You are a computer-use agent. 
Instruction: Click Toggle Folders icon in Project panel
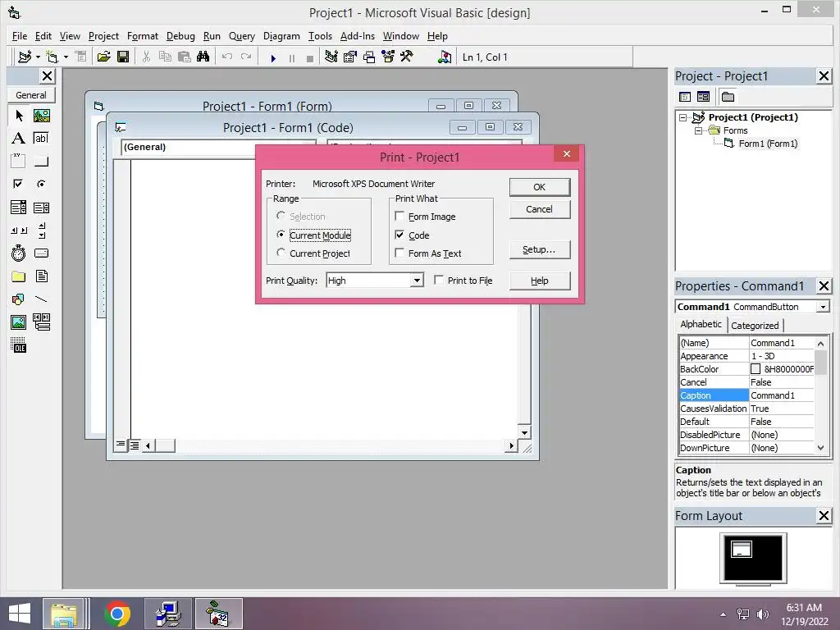click(x=728, y=97)
